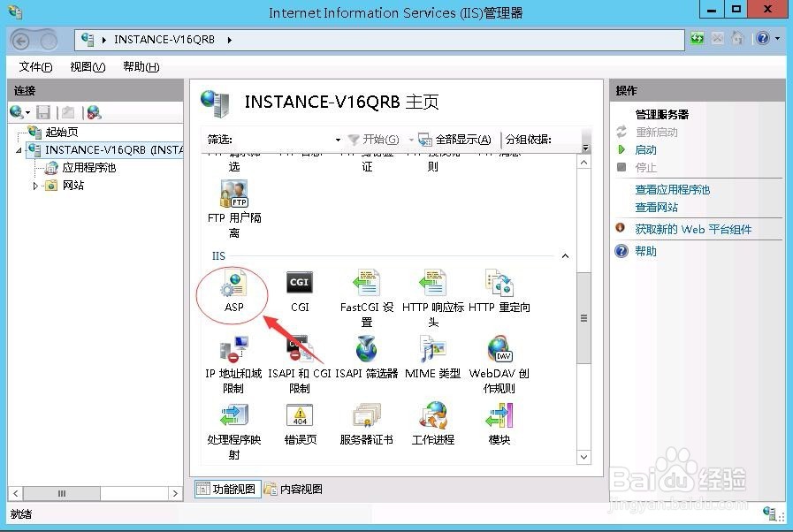This screenshot has height=532, width=793.
Task: Click the 筛选 filter input field
Action: tap(285, 140)
